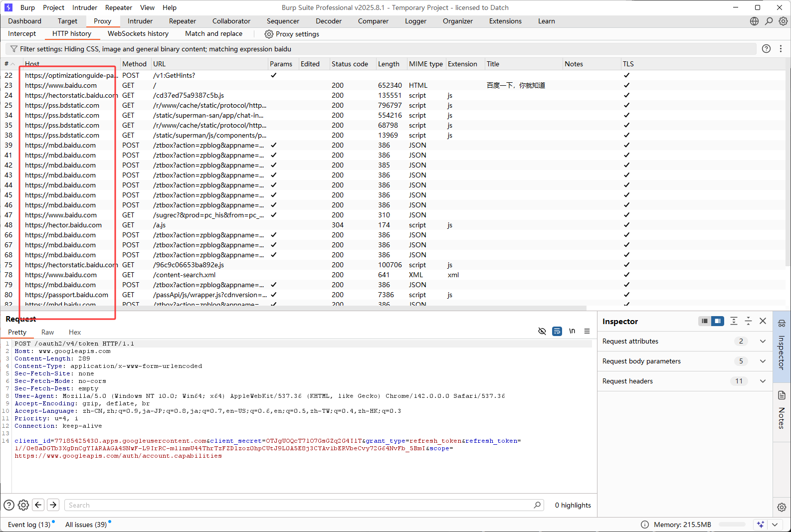Switch request view to Hex
The height and width of the screenshot is (532, 791).
tap(75, 332)
